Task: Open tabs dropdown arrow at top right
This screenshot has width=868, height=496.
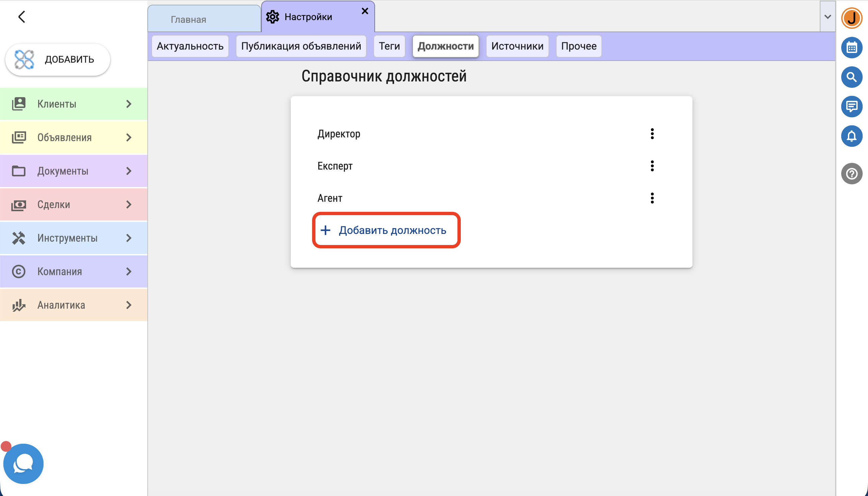Action: click(x=827, y=17)
